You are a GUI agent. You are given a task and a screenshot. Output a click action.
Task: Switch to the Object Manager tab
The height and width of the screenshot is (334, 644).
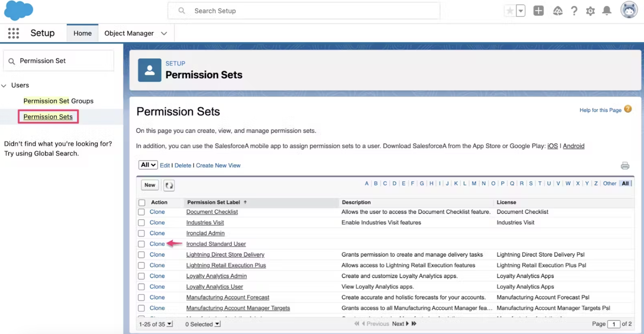point(129,33)
